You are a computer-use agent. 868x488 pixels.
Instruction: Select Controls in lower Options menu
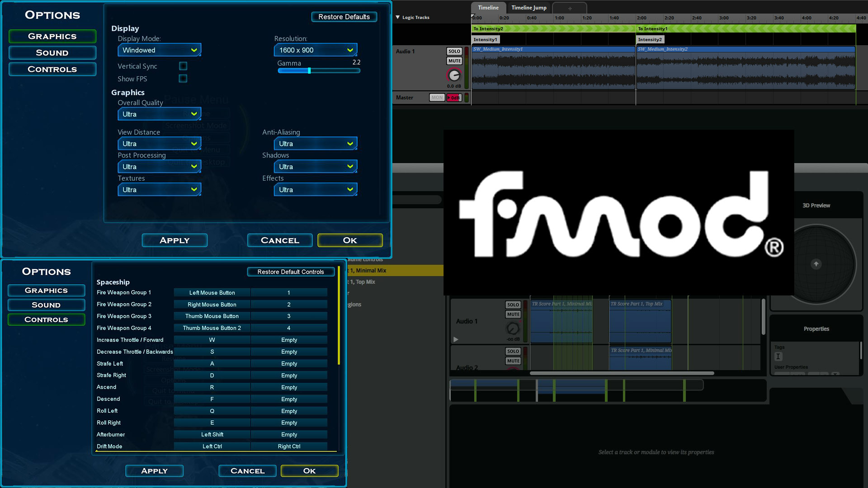[x=46, y=319]
